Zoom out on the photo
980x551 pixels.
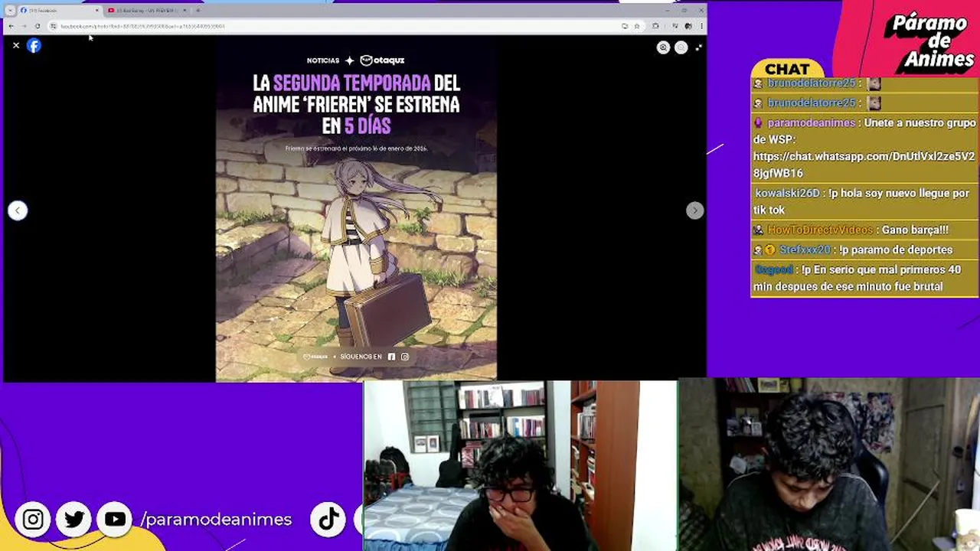click(x=681, y=47)
